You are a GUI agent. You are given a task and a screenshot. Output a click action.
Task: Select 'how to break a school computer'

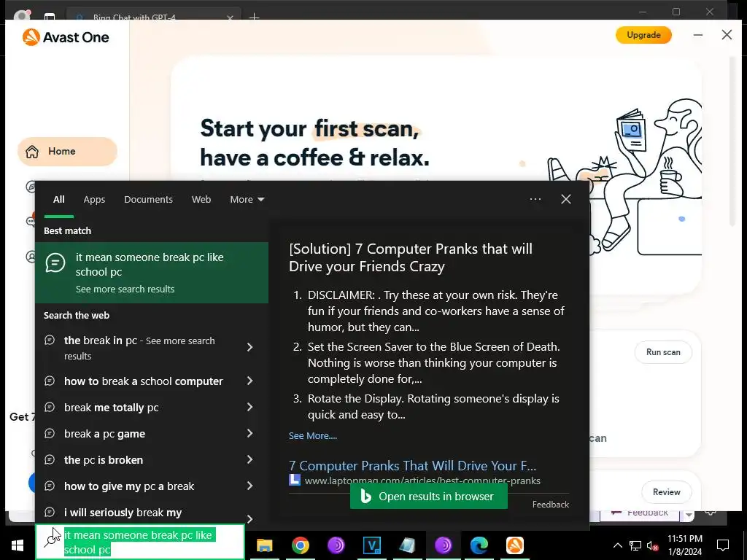pyautogui.click(x=144, y=381)
